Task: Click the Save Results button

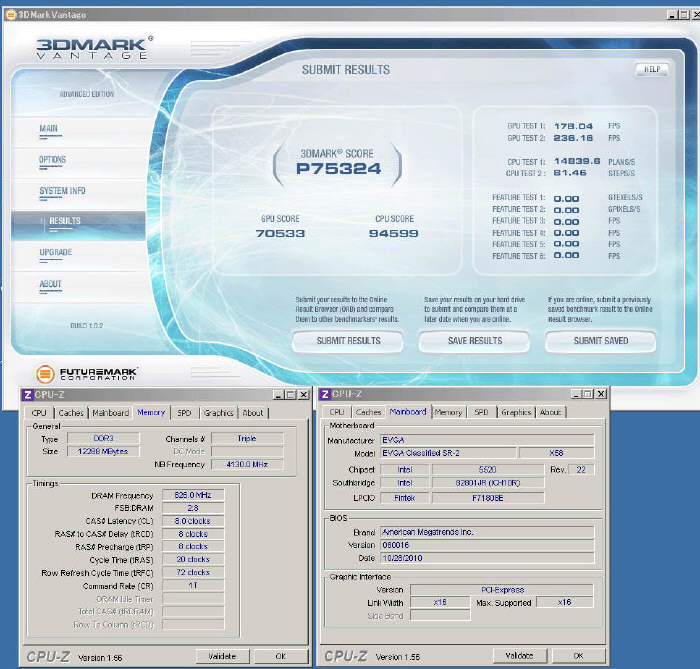Action: 475,341
